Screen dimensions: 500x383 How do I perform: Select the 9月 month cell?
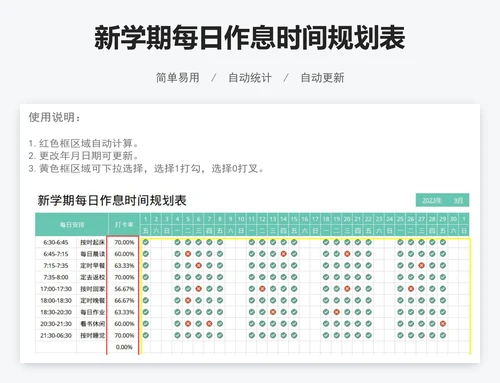458,200
